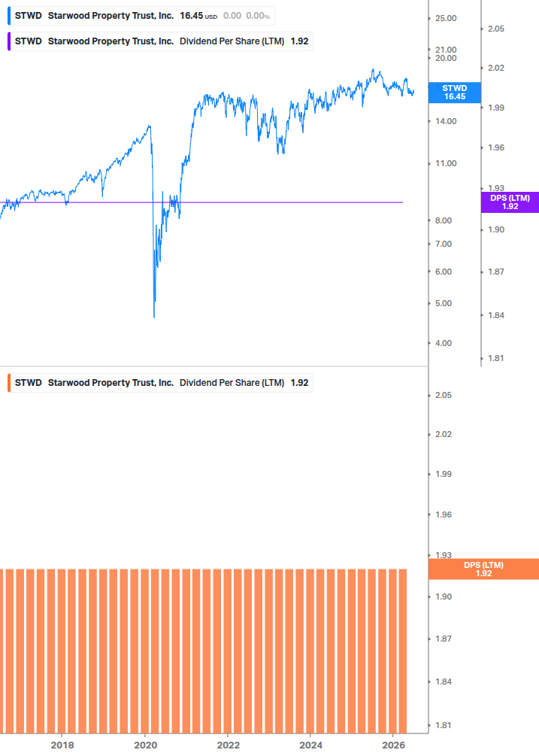Click 1.81 on lower pane's DPS axis

[x=444, y=726]
